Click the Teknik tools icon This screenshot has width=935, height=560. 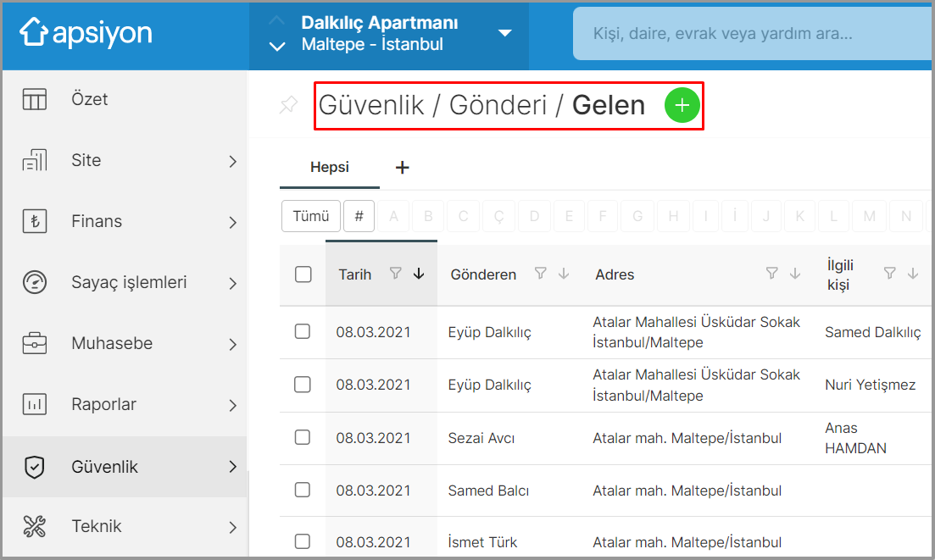point(35,526)
